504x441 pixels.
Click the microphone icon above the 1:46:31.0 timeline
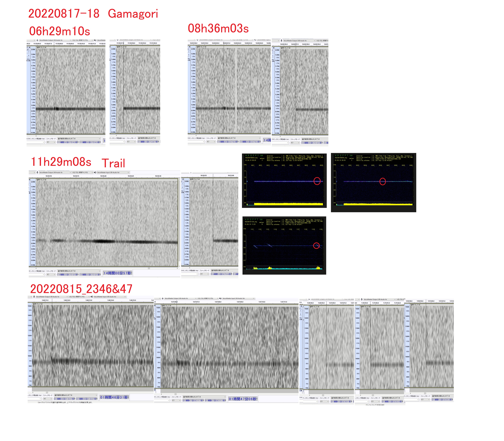[x=34, y=297]
